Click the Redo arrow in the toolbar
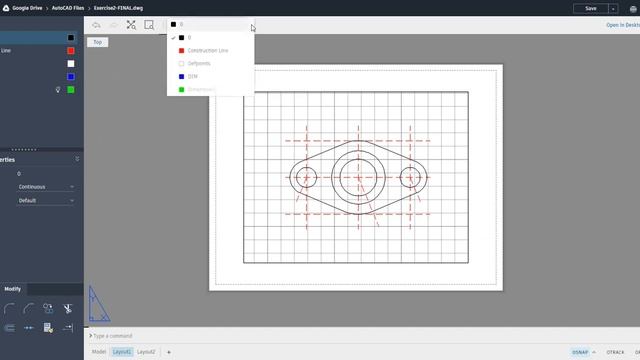 113,25
